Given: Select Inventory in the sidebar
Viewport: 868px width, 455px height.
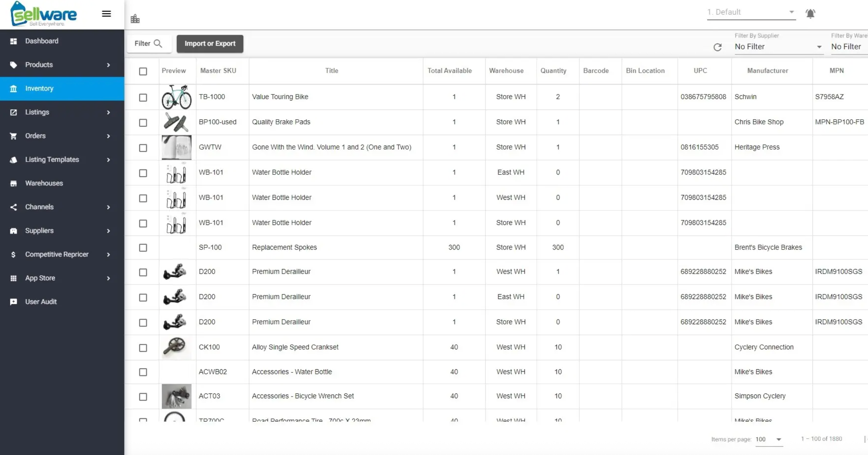Looking at the screenshot, I should click(62, 89).
